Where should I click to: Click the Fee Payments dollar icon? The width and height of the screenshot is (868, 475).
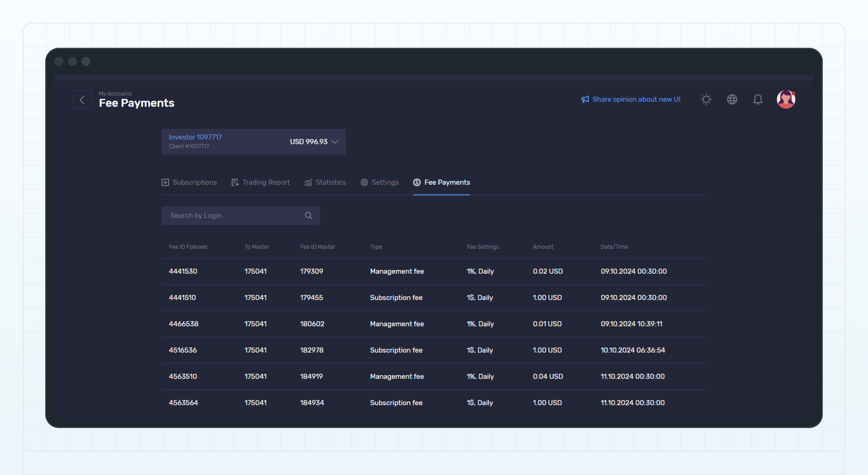pos(416,182)
